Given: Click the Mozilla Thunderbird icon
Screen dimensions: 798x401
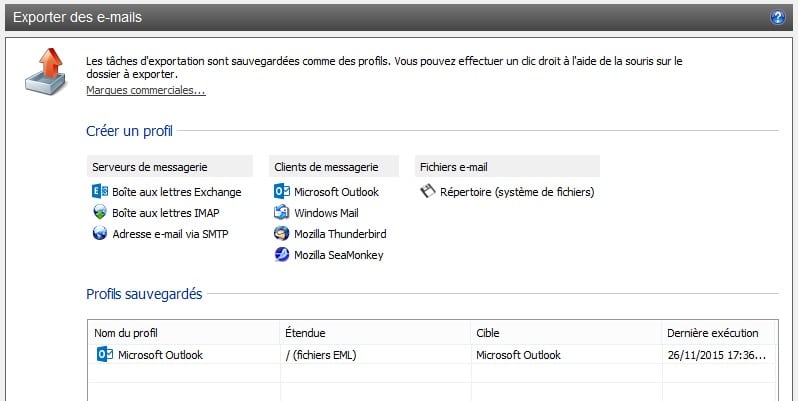Looking at the screenshot, I should click(x=282, y=234).
